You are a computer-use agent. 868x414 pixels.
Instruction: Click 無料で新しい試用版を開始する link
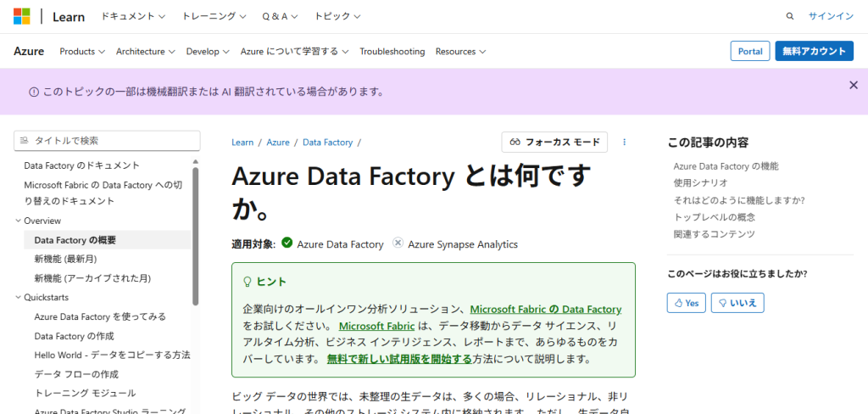point(399,359)
